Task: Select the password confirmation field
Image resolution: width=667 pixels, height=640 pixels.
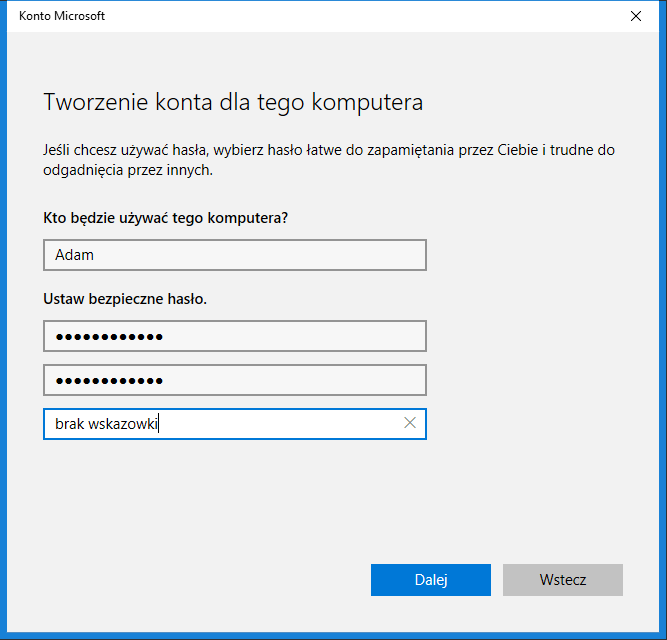Action: coord(235,380)
